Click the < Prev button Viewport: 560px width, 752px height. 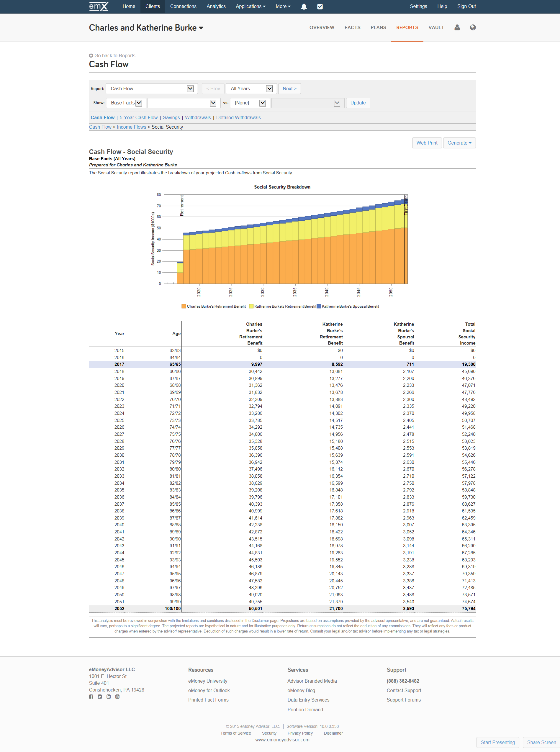[213, 89]
